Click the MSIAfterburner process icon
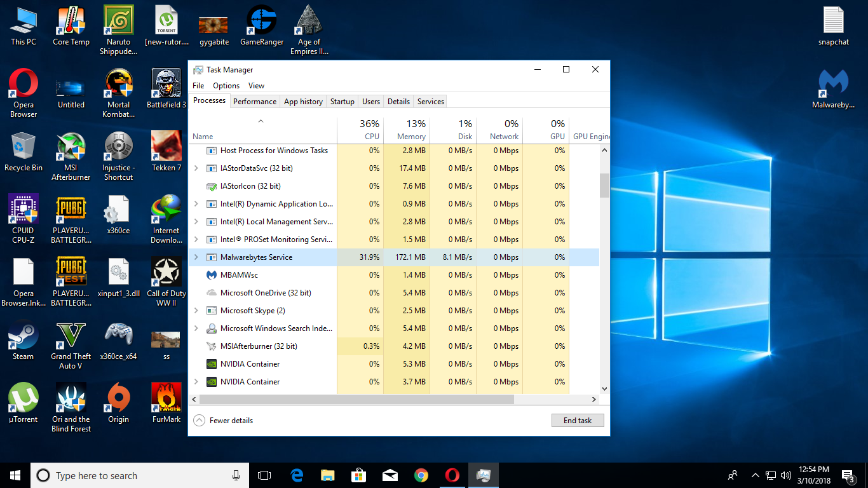868x488 pixels. [212, 346]
